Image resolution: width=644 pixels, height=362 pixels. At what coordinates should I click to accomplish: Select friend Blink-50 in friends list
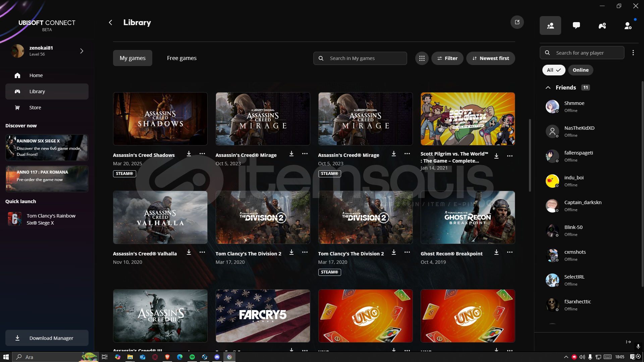[589, 231]
